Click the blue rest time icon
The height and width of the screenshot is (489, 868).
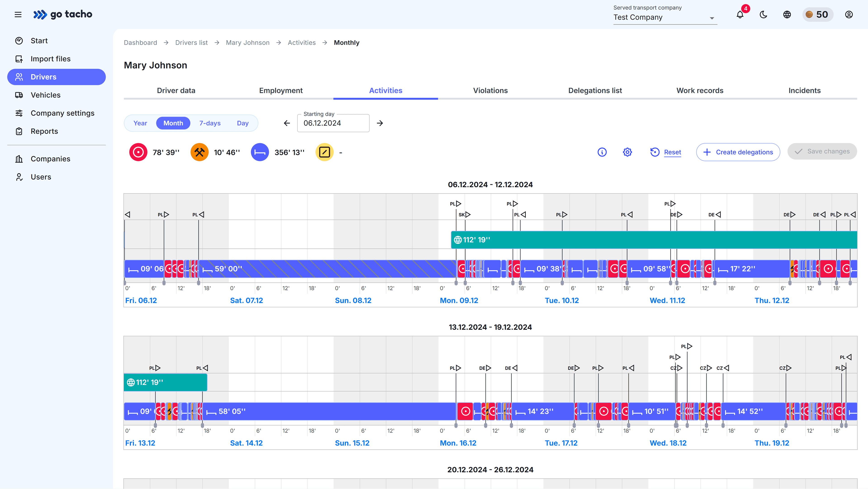260,152
